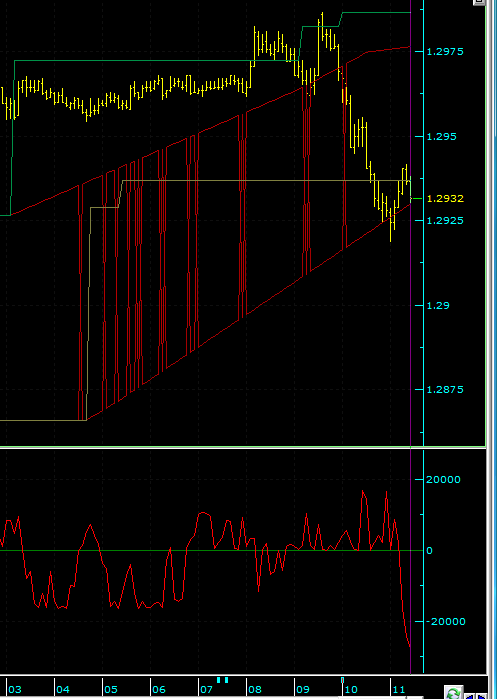Click the divider between price and oscillator panes
497x699 pixels.
tap(243, 447)
